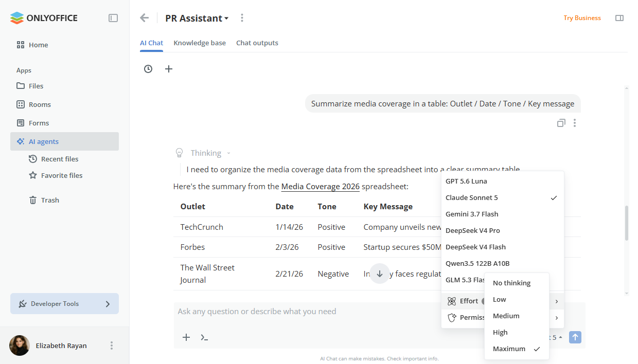This screenshot has height=364, width=638.
Task: Set effort to Low
Action: click(x=517, y=299)
